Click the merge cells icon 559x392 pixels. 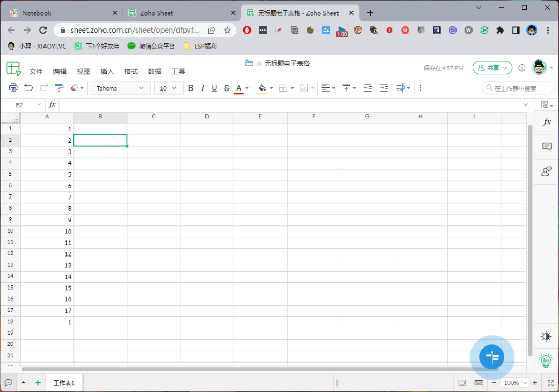tap(304, 88)
